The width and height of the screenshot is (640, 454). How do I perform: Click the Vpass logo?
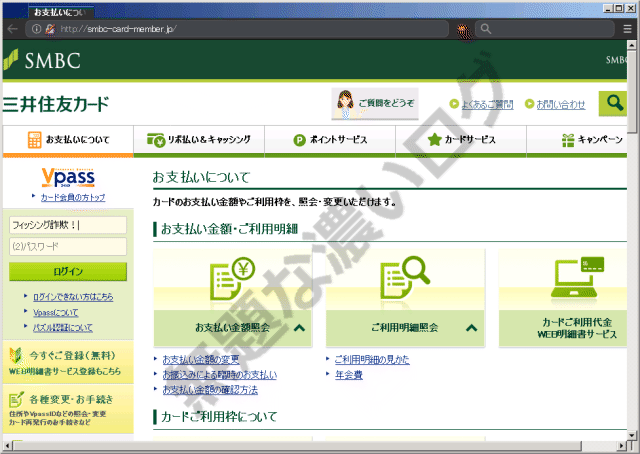(68, 177)
